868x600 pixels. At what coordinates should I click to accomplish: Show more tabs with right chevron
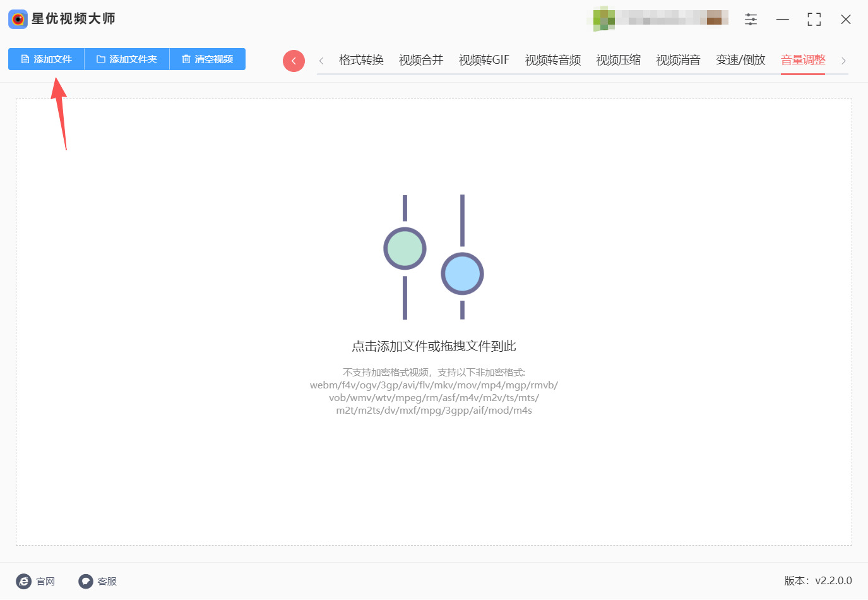[843, 61]
